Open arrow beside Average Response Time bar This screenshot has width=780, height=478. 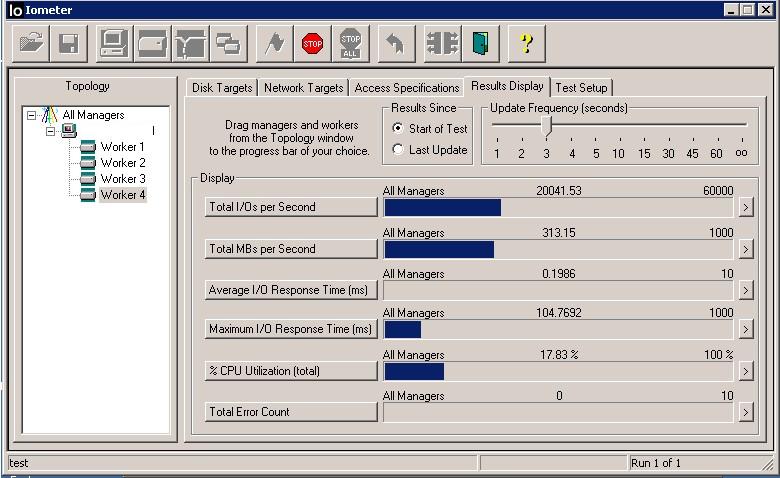click(745, 290)
